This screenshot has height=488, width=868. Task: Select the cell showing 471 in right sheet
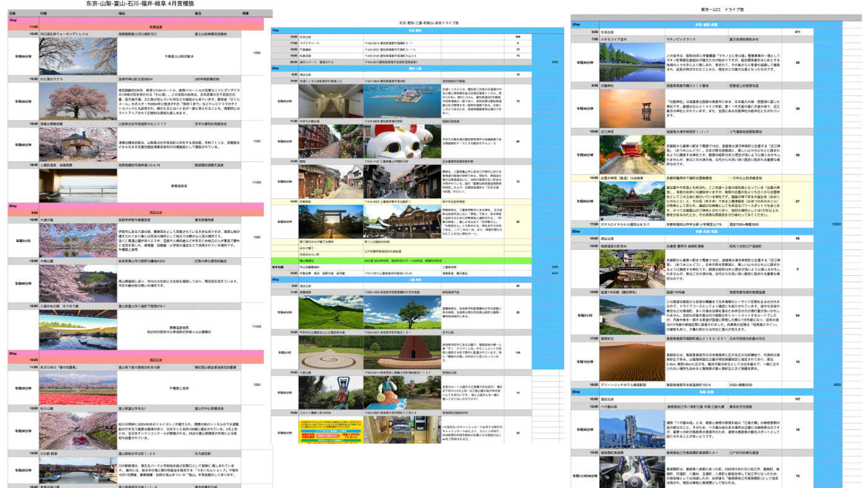[797, 31]
